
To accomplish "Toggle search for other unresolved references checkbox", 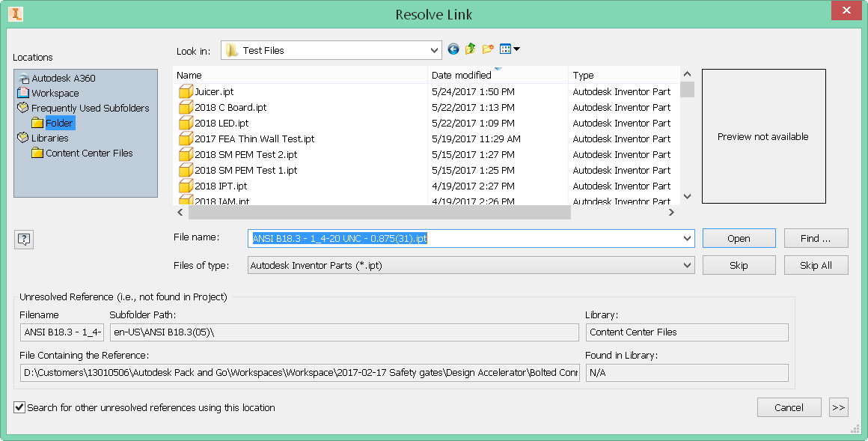I will point(19,407).
